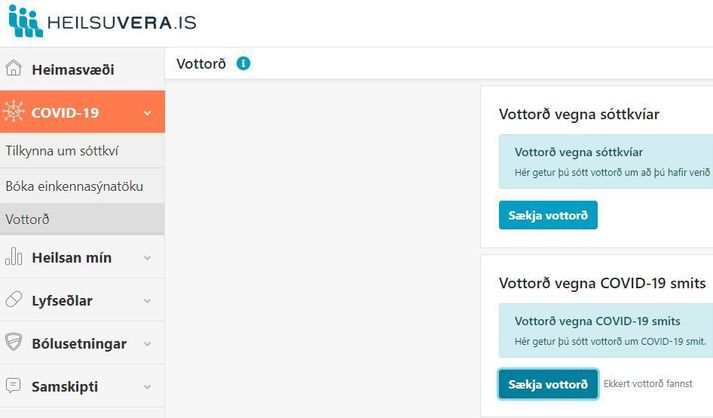
Task: Expand the Samskipti chevron
Action: [x=147, y=387]
